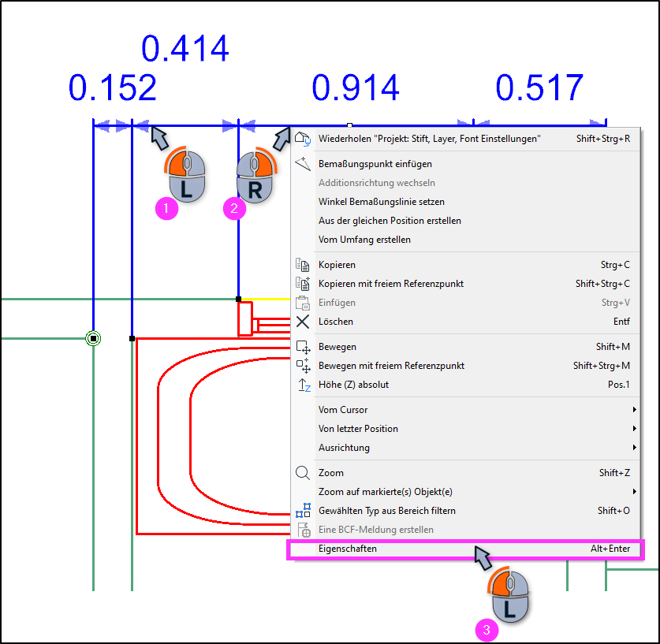Screen dimensions: 660x644
Task: Click the Einfügen clipboard icon
Action: click(x=303, y=303)
